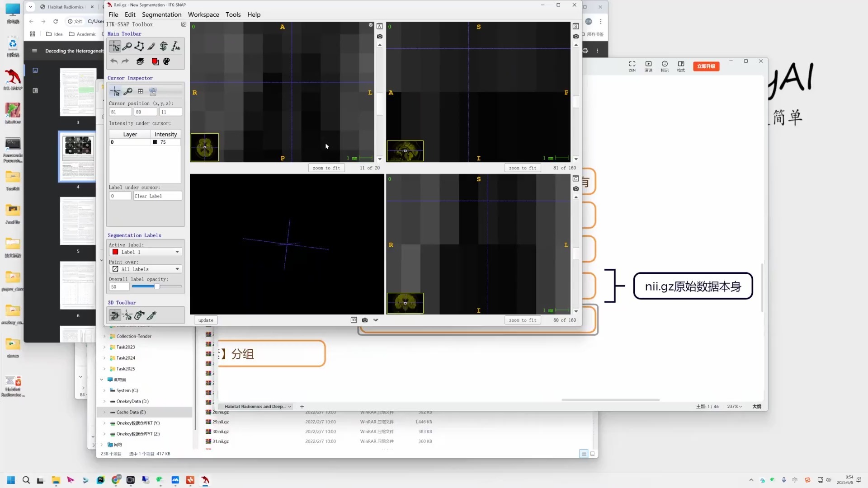
Task: Expand Task2025 folder in file tree
Action: tap(104, 369)
